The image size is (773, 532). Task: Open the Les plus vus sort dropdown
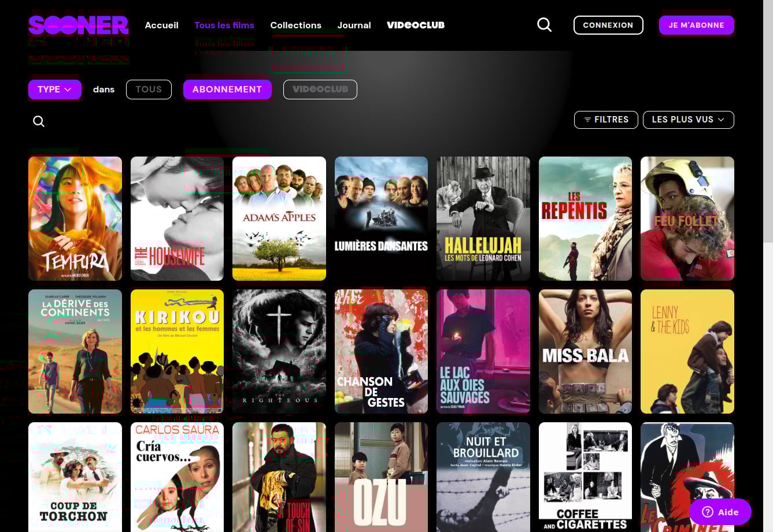pyautogui.click(x=688, y=120)
